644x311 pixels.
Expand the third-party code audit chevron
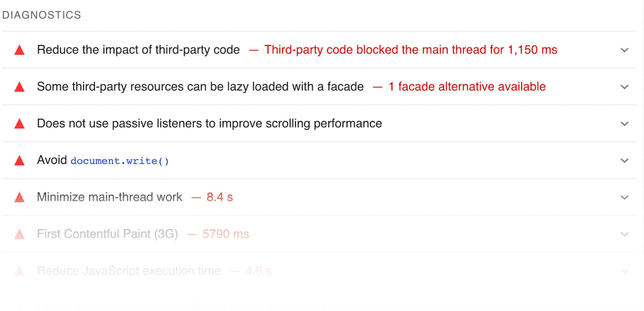coord(624,50)
